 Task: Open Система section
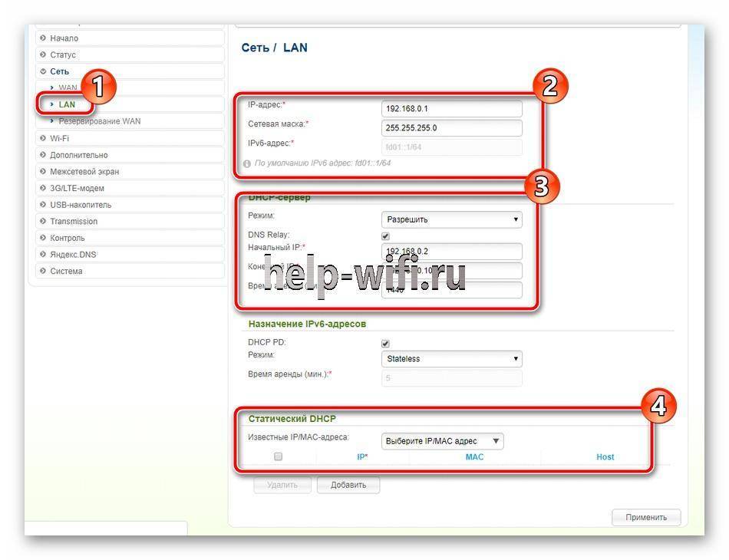click(x=130, y=271)
